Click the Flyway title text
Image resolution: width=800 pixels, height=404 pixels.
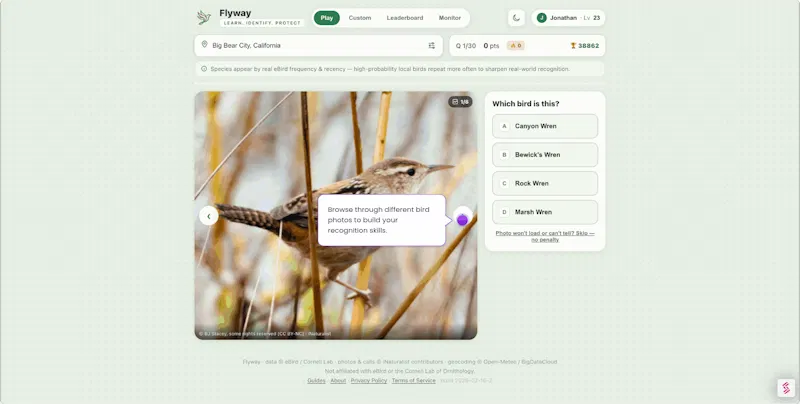coord(235,13)
